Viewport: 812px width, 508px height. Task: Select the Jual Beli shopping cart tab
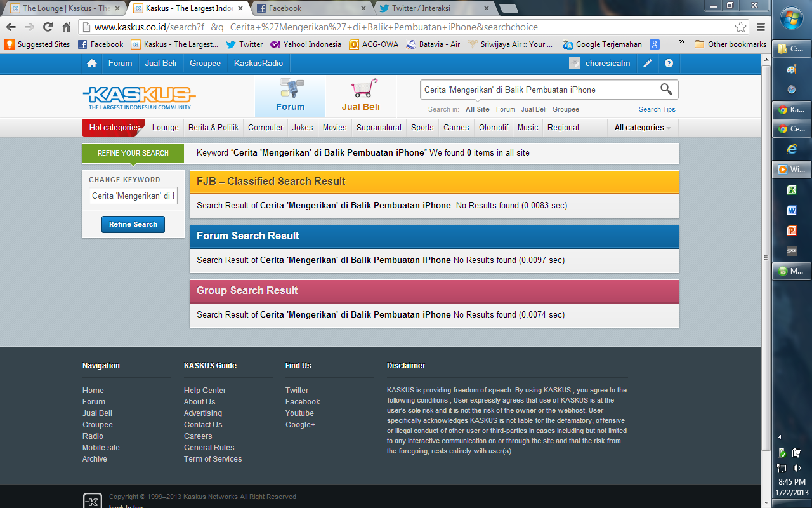click(360, 96)
